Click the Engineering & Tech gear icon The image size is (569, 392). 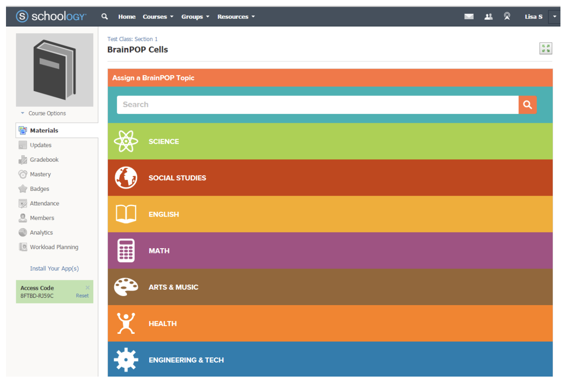coord(126,360)
